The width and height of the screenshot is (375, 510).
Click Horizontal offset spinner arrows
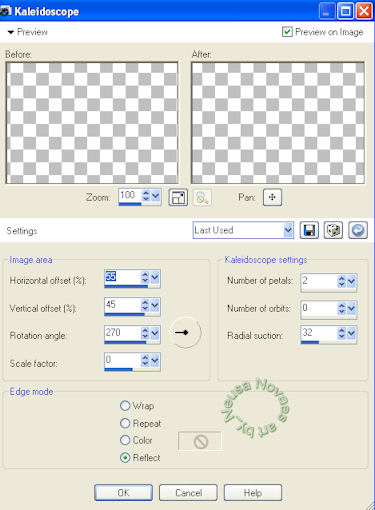point(145,277)
